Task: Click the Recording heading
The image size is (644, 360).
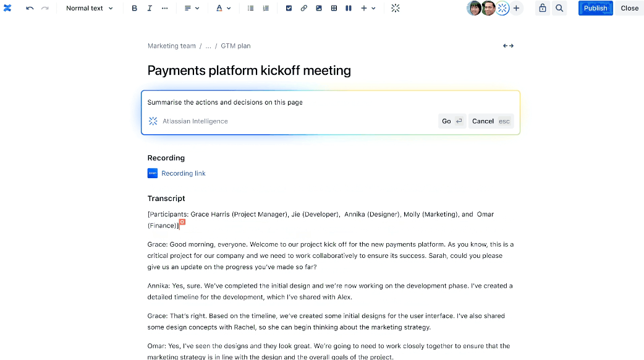Action: pos(166,158)
